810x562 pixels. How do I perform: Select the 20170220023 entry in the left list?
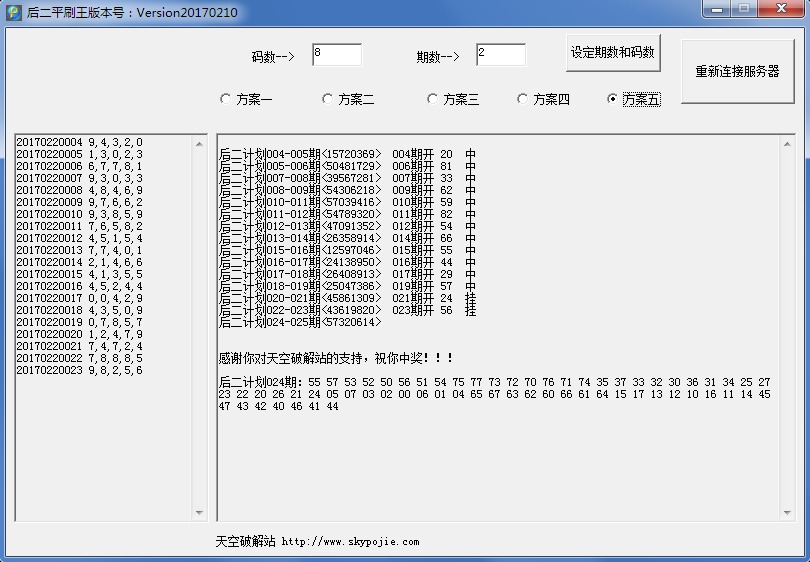click(x=80, y=370)
